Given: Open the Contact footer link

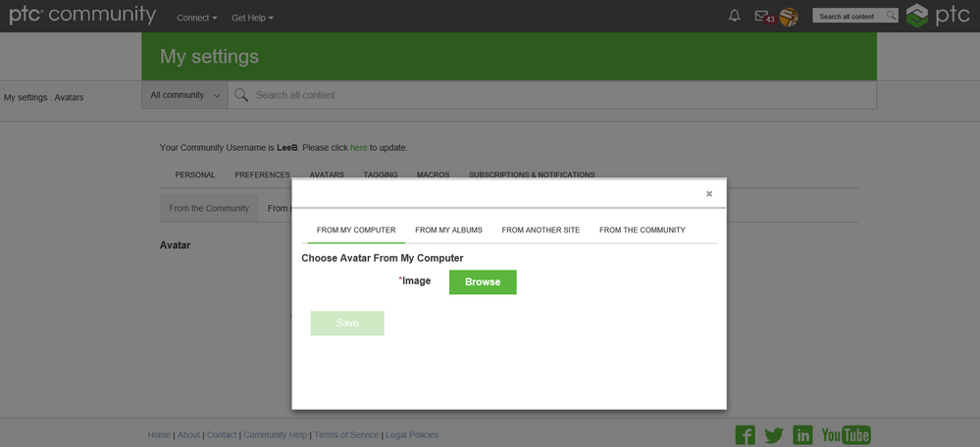Looking at the screenshot, I should 222,435.
